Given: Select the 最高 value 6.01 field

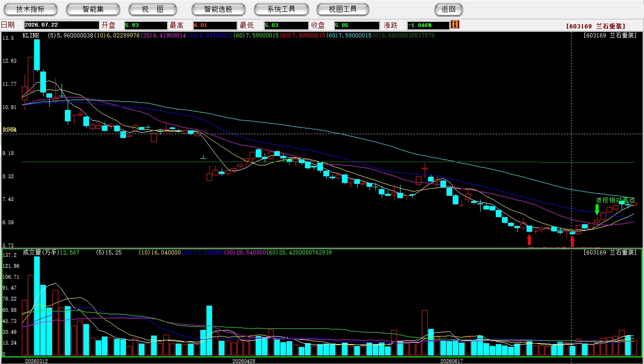Looking at the screenshot, I should pyautogui.click(x=215, y=26).
